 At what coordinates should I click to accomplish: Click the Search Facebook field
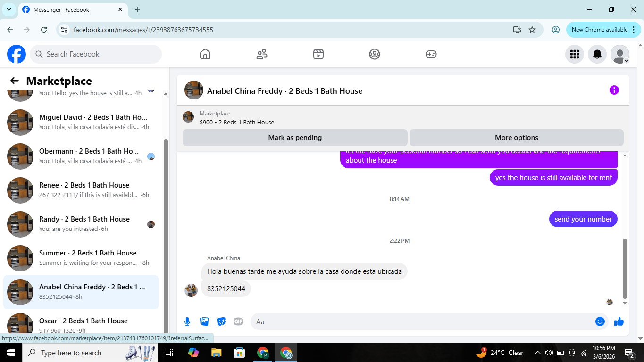coord(96,54)
